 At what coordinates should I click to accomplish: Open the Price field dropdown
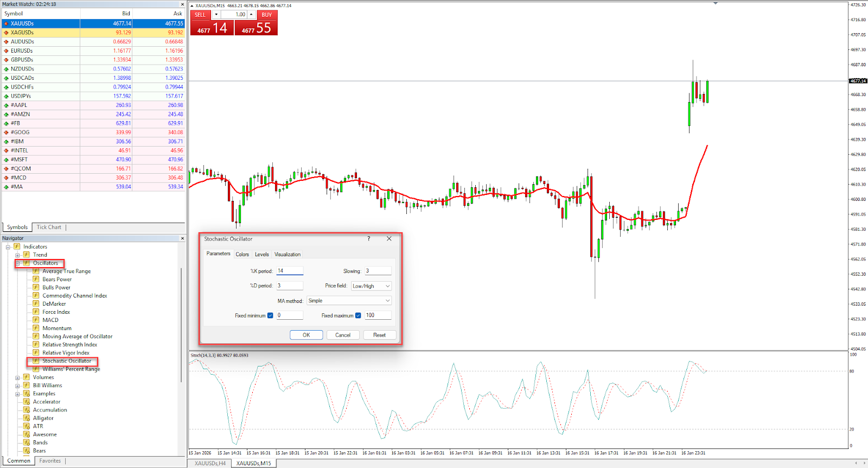[x=372, y=286]
